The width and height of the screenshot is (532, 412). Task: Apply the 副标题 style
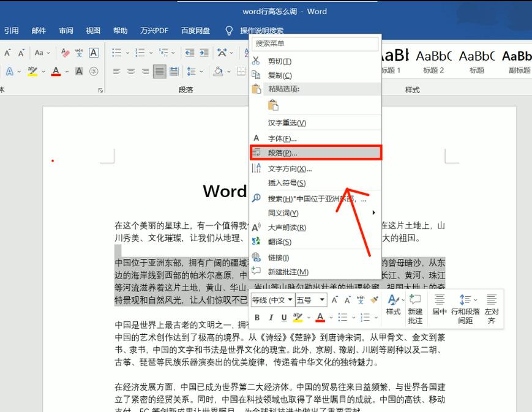[x=517, y=62]
